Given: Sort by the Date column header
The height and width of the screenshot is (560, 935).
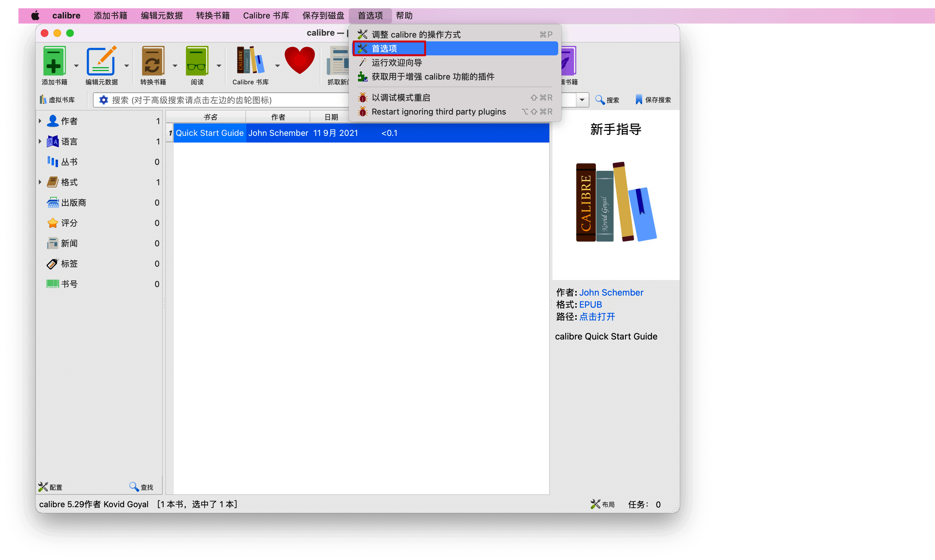Looking at the screenshot, I should coord(331,117).
